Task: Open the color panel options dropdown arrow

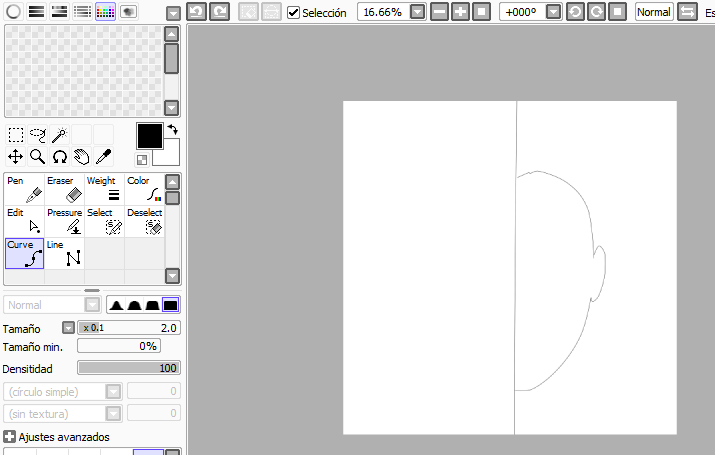Action: [x=173, y=14]
